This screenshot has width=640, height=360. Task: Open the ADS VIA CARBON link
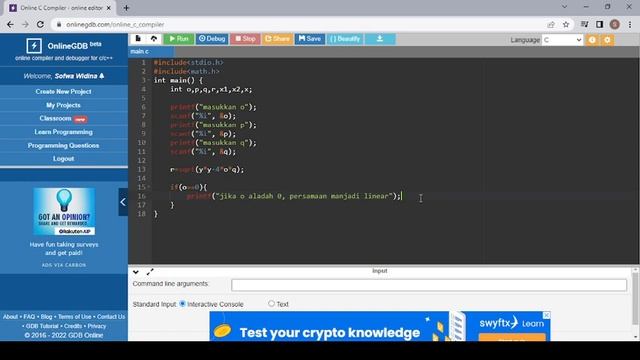tap(64, 265)
